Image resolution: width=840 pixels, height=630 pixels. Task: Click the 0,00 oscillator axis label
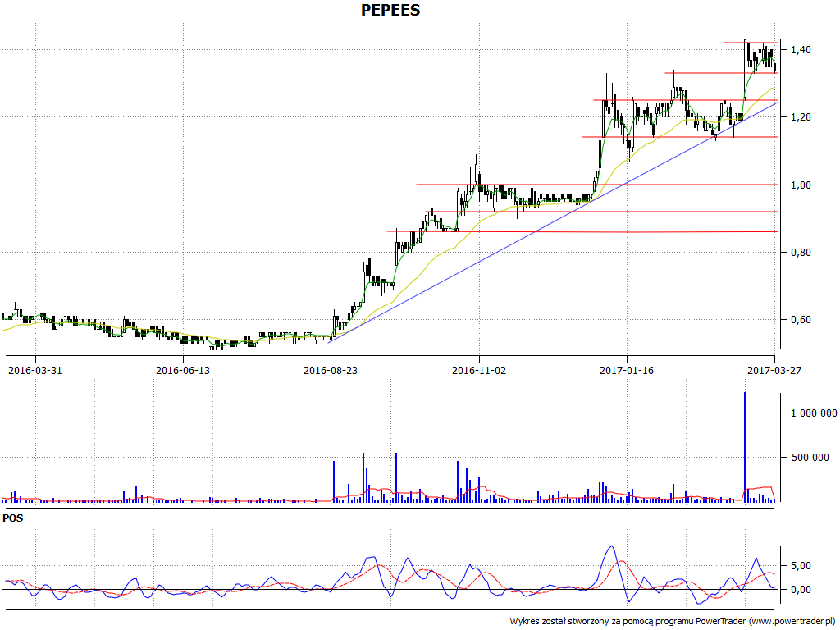tap(801, 590)
